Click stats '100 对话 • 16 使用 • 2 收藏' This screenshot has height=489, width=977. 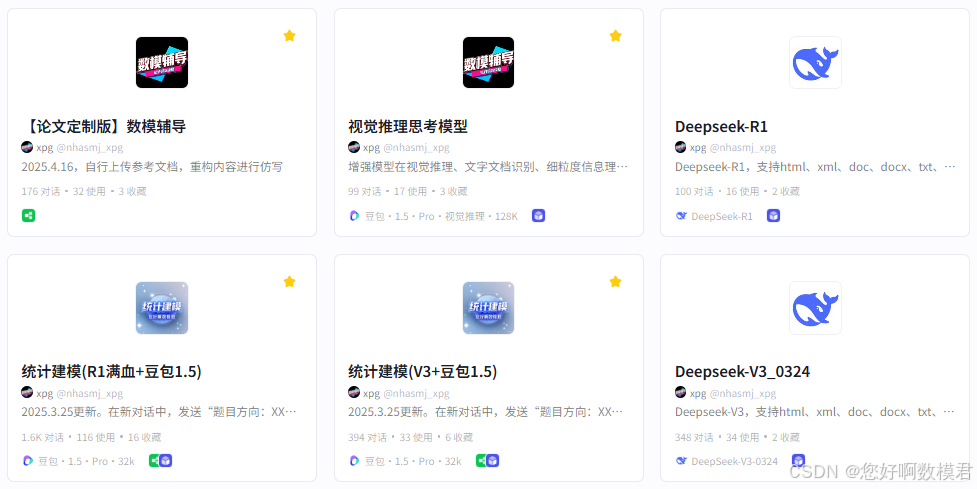737,191
